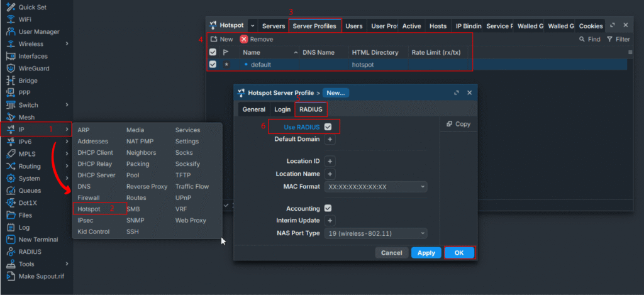The width and height of the screenshot is (644, 295).
Task: Switch to the General tab
Action: pos(254,109)
